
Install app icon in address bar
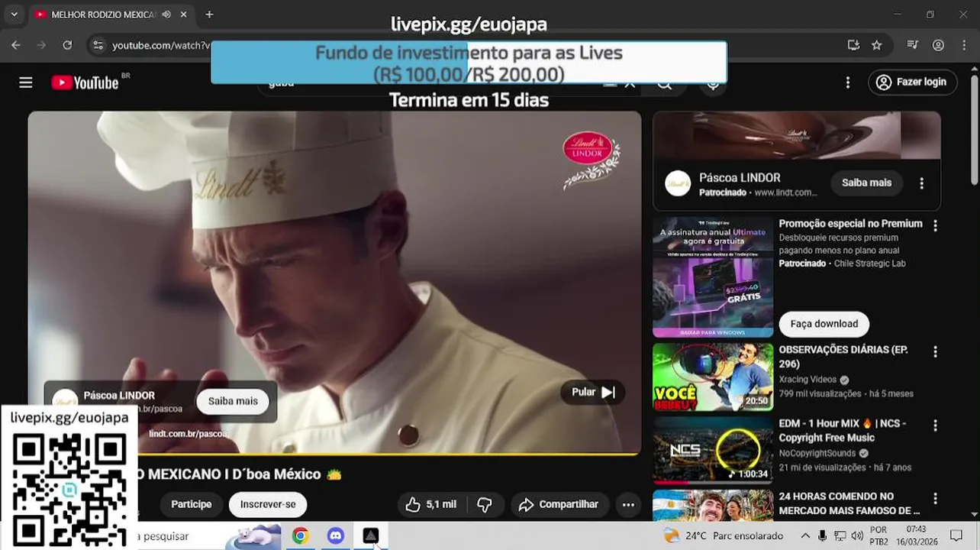(853, 45)
